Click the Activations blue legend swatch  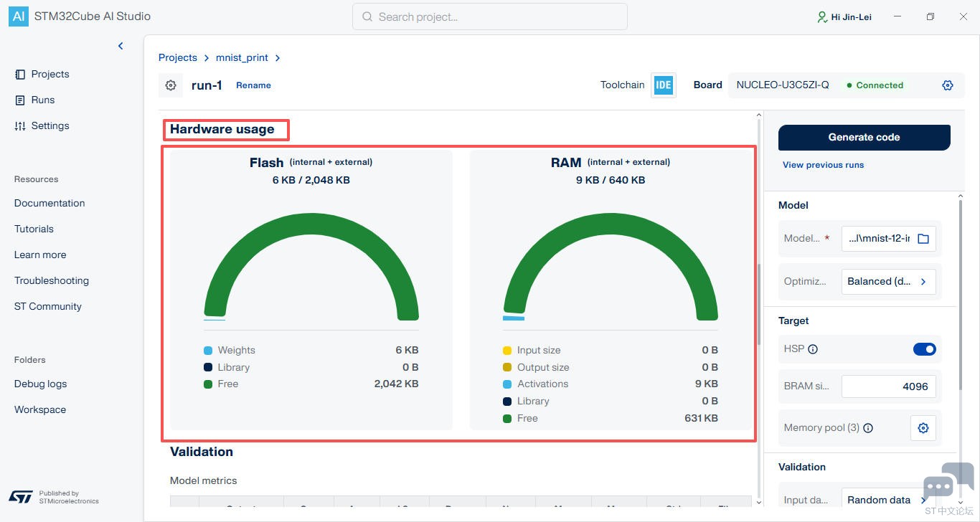pos(507,384)
